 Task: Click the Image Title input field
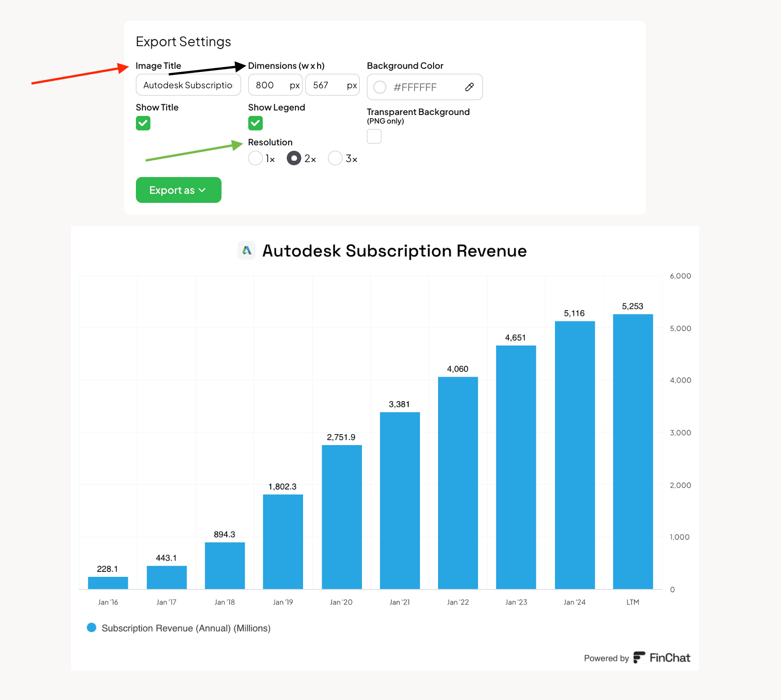188,85
